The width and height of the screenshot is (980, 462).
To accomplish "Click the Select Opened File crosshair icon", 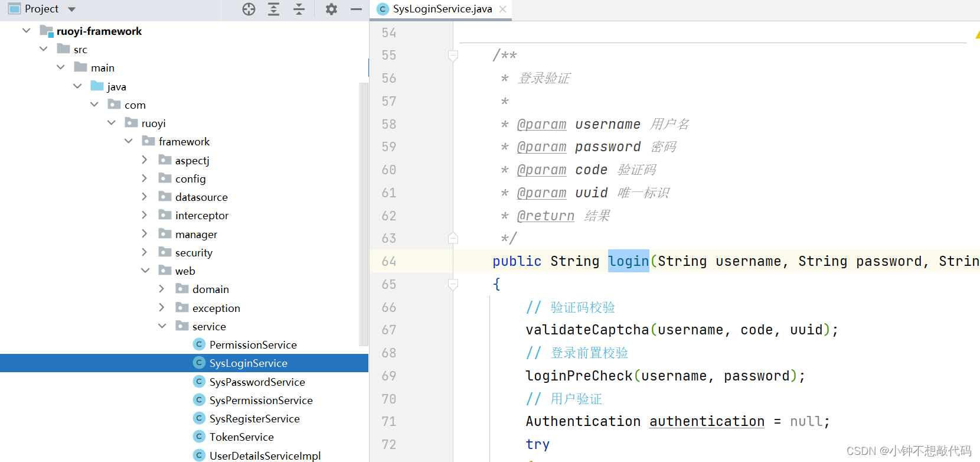I will point(249,9).
